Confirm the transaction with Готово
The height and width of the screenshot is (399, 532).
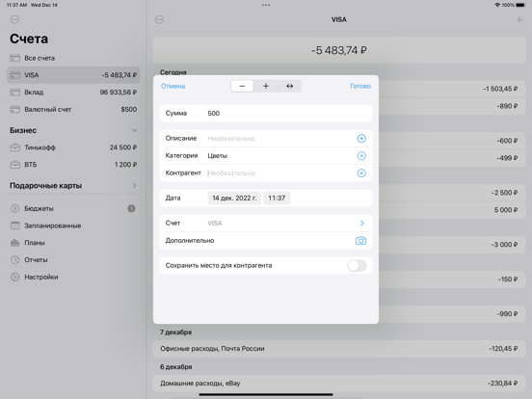(360, 86)
